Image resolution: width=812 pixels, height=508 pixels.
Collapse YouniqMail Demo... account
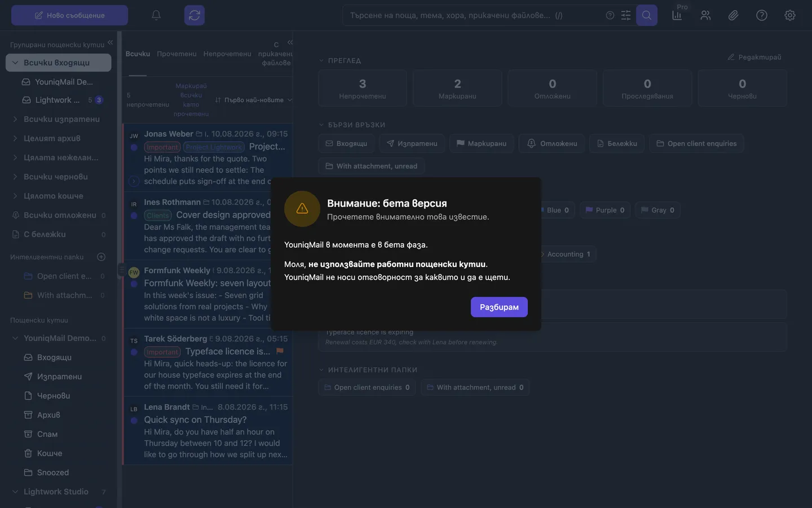tap(15, 338)
